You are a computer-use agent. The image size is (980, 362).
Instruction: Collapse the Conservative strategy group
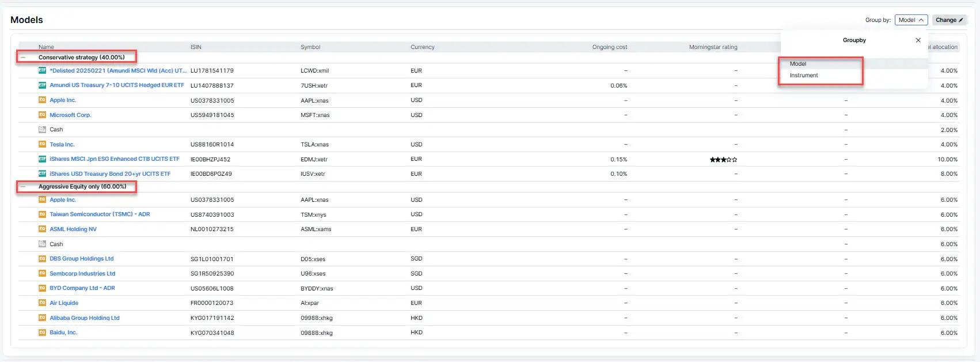pos(23,58)
